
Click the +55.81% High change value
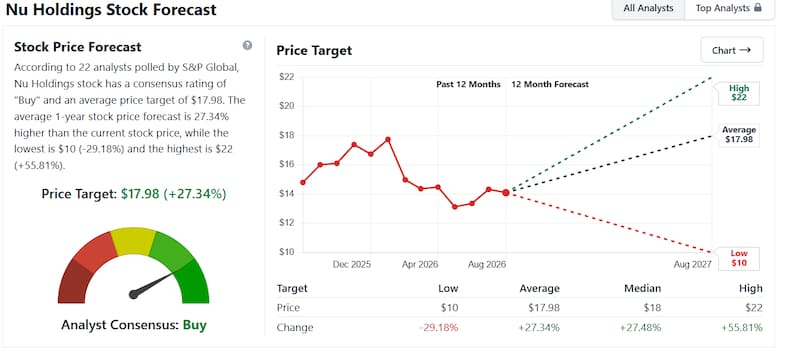pyautogui.click(x=742, y=327)
